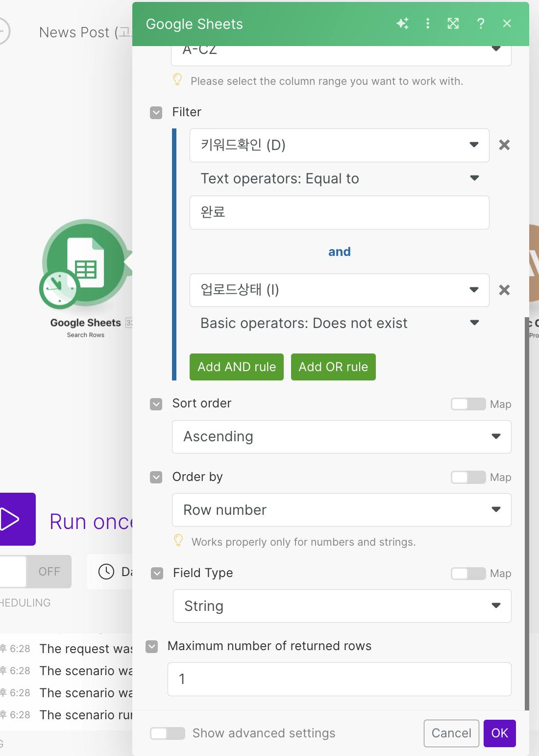
Task: Toggle Map switch for Sort order
Action: coord(468,404)
